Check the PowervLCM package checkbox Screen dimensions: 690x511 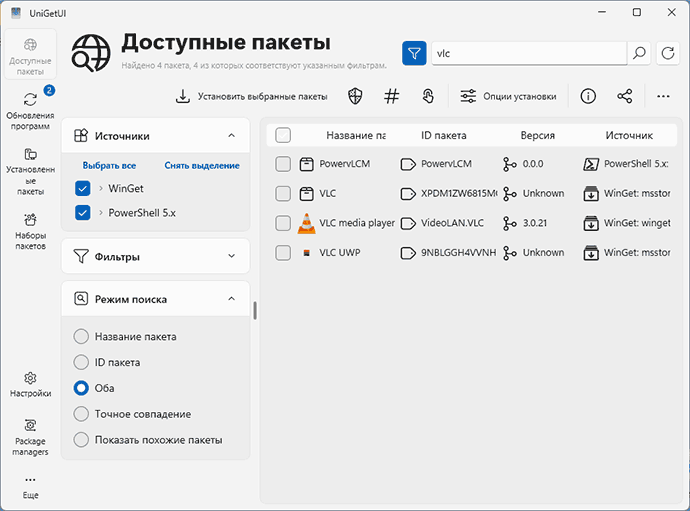(x=283, y=164)
